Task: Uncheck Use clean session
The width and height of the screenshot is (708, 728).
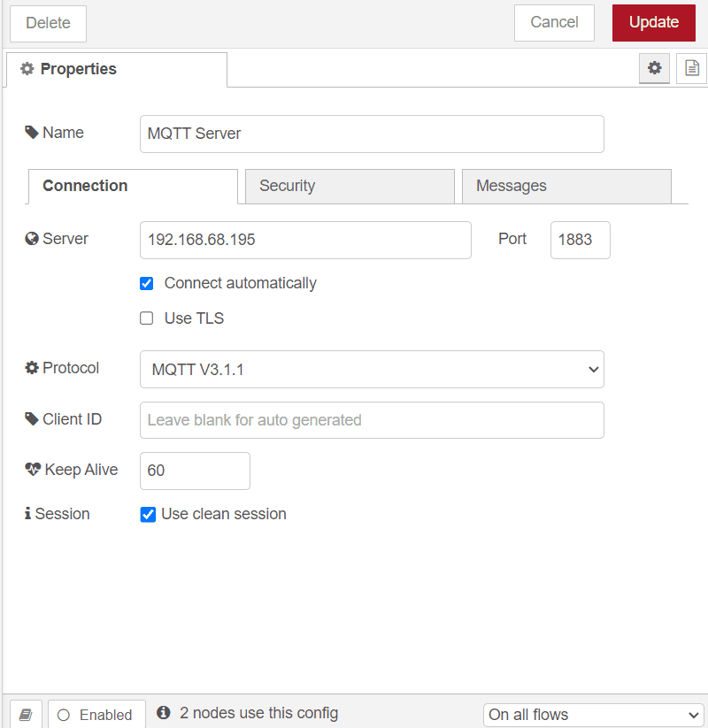Action: tap(148, 514)
